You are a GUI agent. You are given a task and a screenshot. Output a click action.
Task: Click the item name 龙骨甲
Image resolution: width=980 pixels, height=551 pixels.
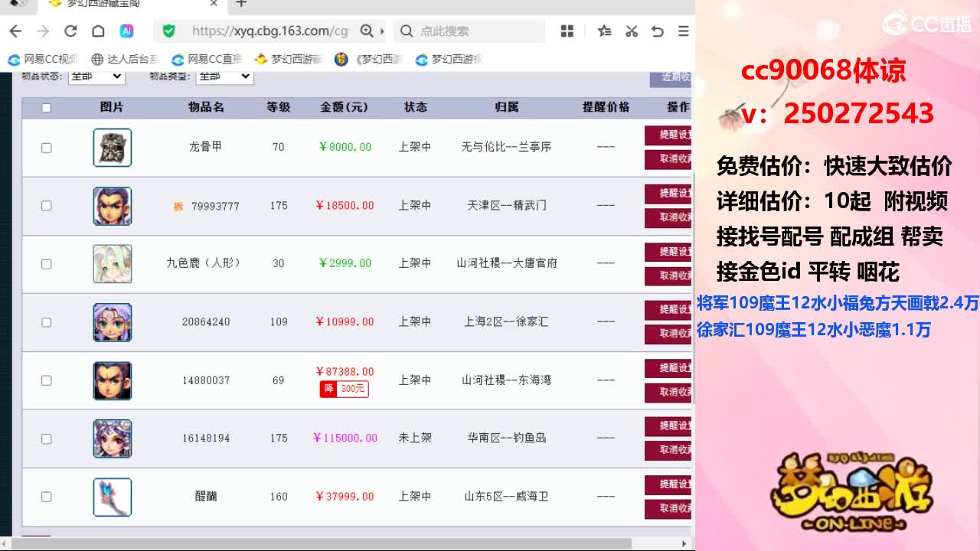(205, 146)
